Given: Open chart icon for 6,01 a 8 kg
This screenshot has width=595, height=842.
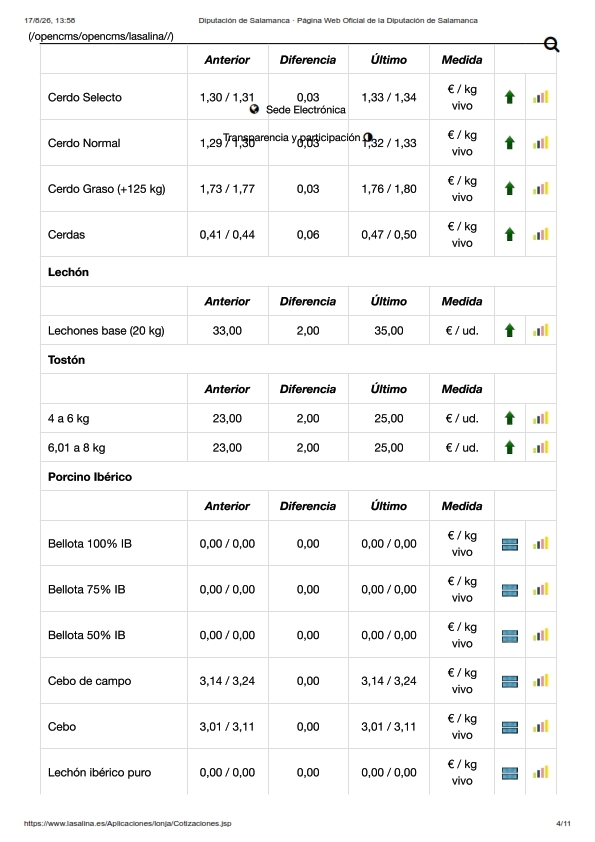Looking at the screenshot, I should [541, 447].
